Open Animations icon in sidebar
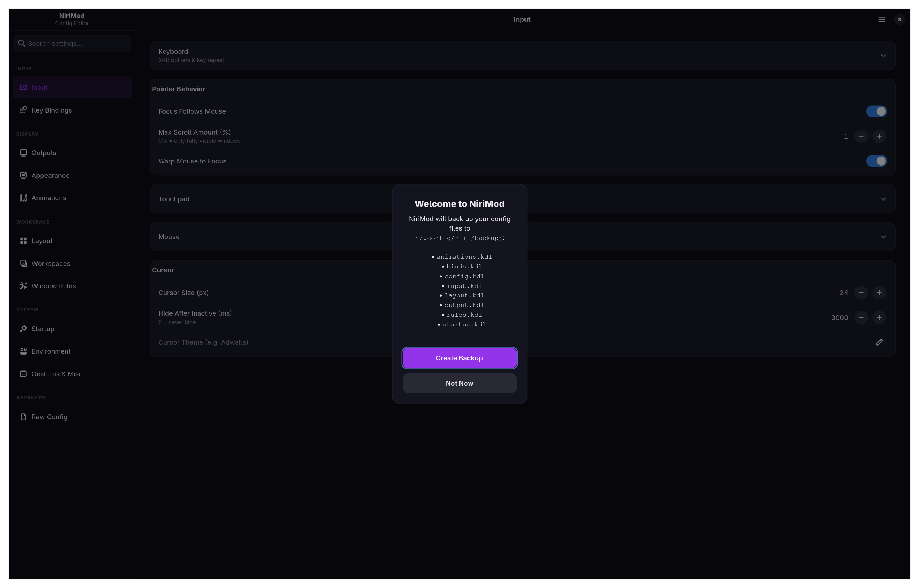 [x=23, y=198]
